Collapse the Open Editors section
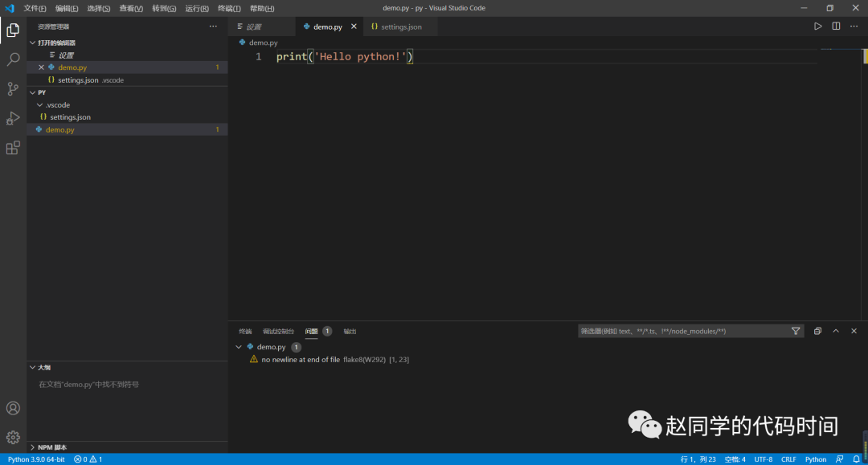 pos(33,43)
